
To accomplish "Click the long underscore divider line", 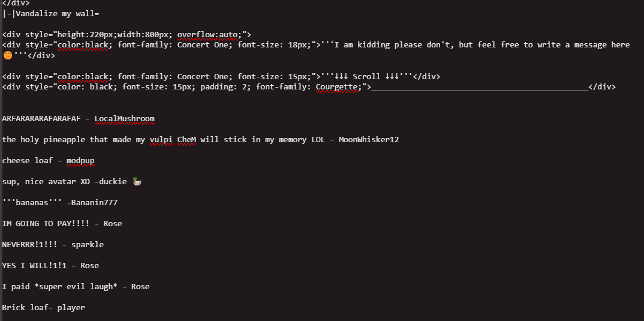I will [x=480, y=88].
